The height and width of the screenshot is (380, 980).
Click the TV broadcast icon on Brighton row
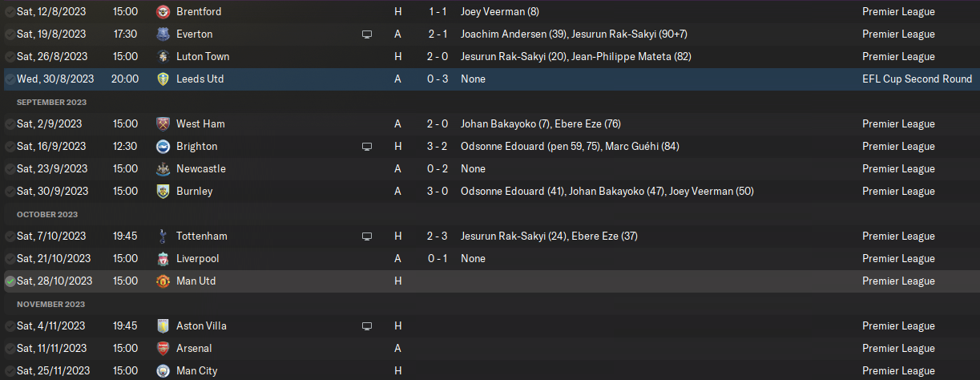point(367,147)
